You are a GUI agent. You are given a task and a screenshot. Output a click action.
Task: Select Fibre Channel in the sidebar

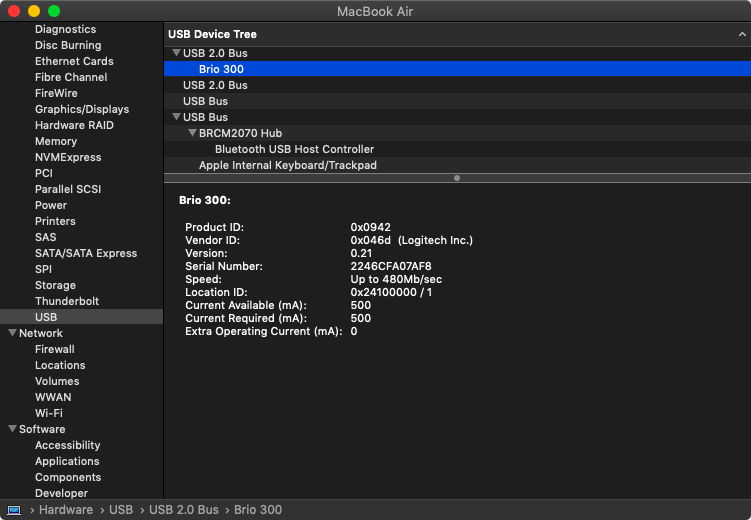tap(71, 77)
